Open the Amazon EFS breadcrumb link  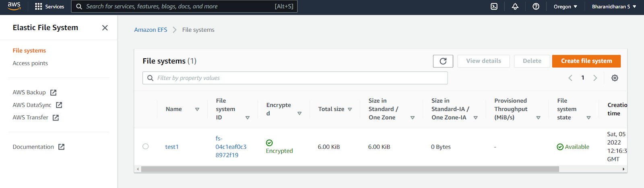coord(151,30)
